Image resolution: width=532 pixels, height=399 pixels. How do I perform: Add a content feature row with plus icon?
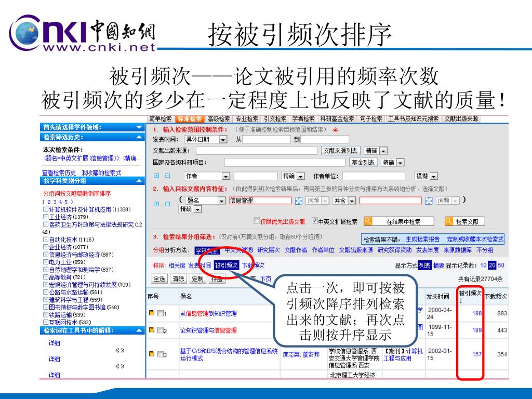click(x=157, y=204)
